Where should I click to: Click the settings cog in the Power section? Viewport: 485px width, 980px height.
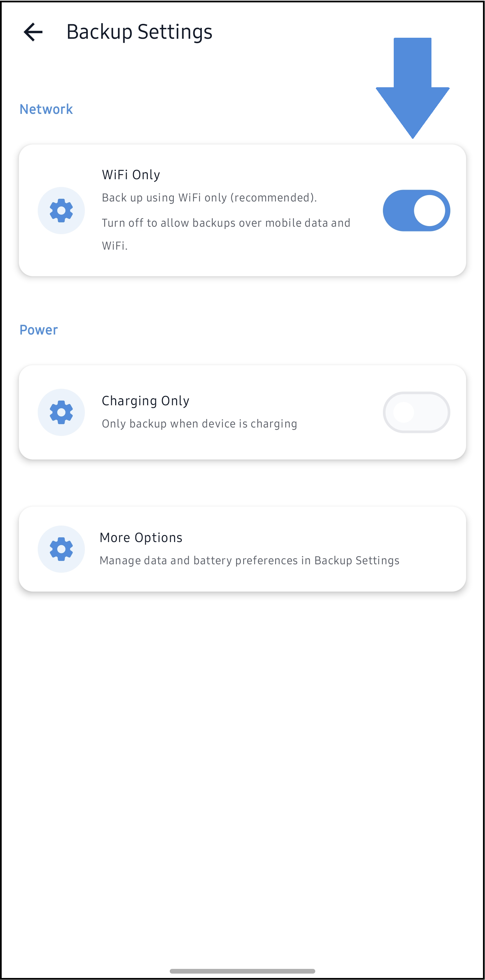61,412
